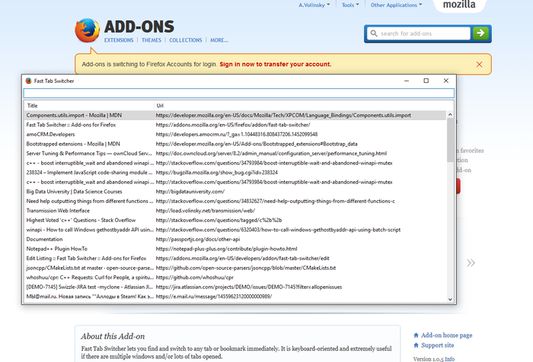Select the Mb@mail.ru message row
This screenshot has height=362, width=533.
[235, 296]
